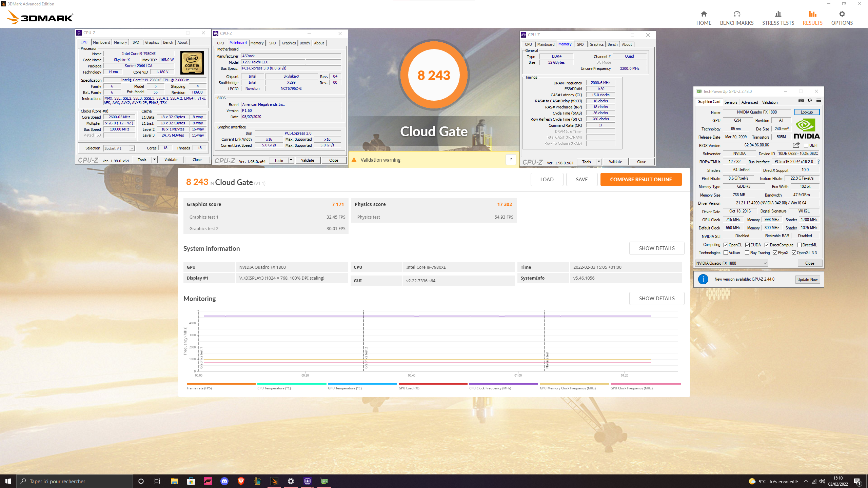Open Task View on the taskbar
The width and height of the screenshot is (868, 488).
[x=157, y=481]
